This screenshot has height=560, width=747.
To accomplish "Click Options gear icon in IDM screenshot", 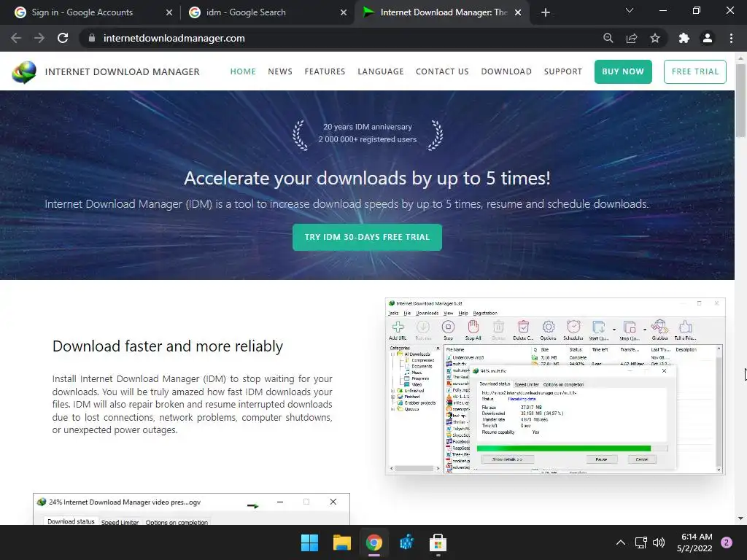I will pos(549,330).
